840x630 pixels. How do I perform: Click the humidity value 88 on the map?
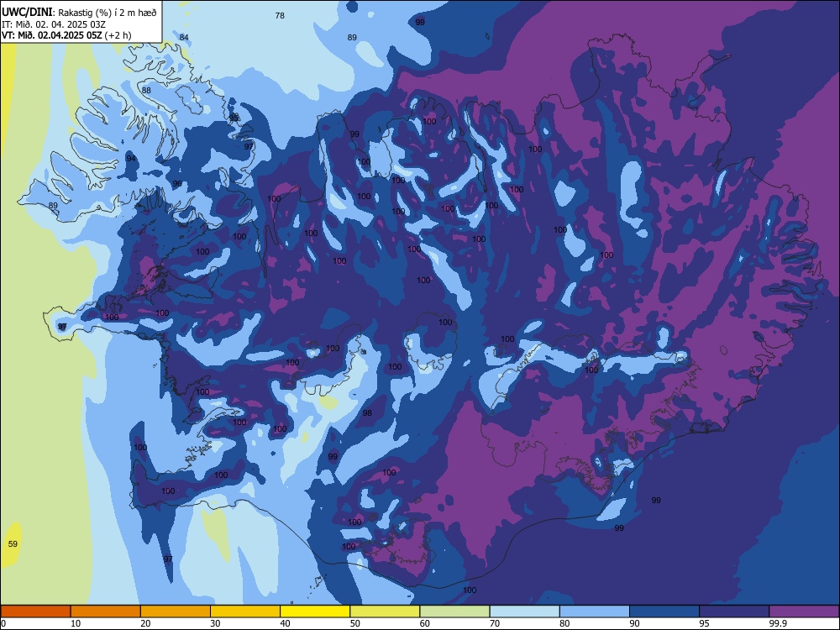click(146, 90)
